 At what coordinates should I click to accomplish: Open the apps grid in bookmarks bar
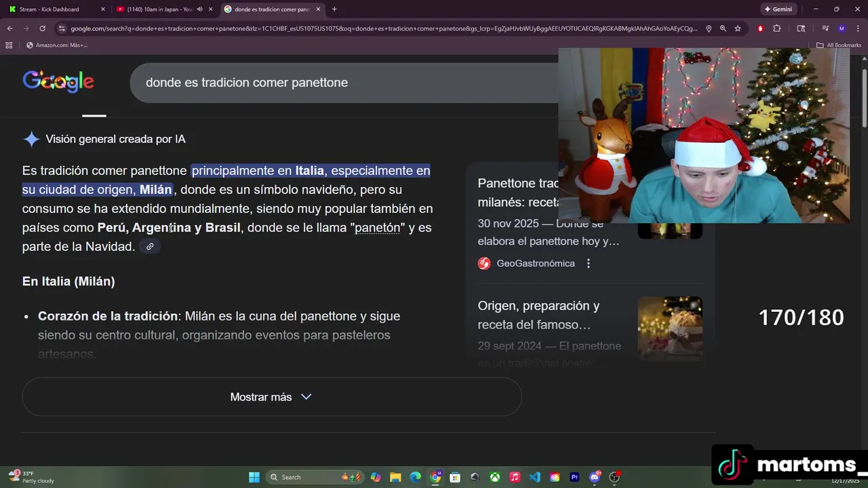9,45
